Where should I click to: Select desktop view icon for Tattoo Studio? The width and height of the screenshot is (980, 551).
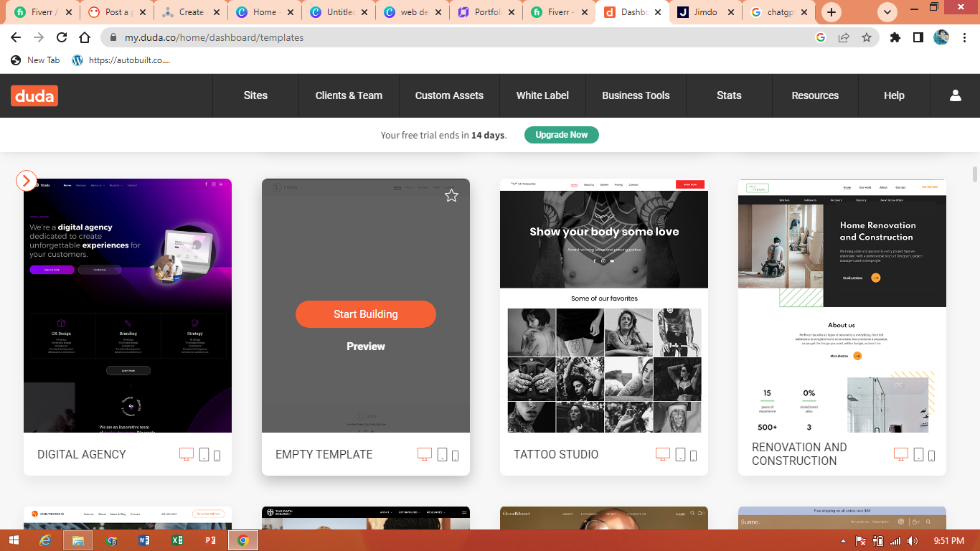coord(663,454)
